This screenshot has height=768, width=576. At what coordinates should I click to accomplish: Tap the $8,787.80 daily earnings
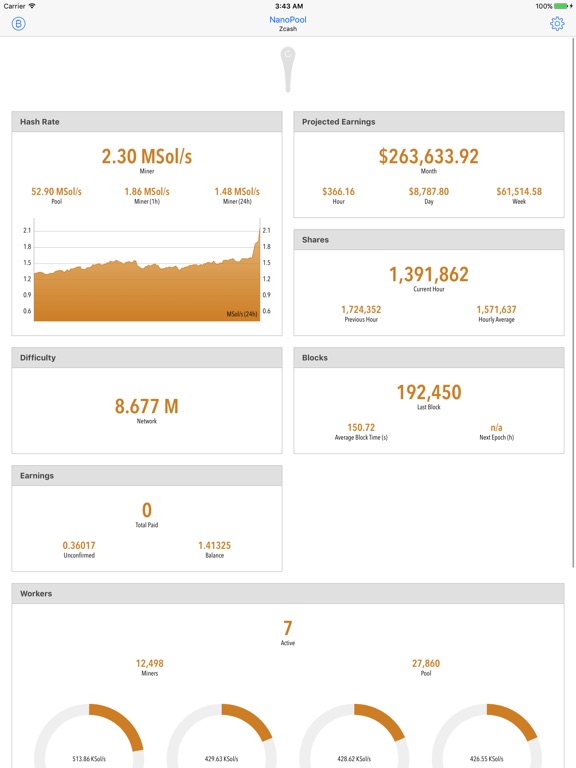[x=429, y=192]
